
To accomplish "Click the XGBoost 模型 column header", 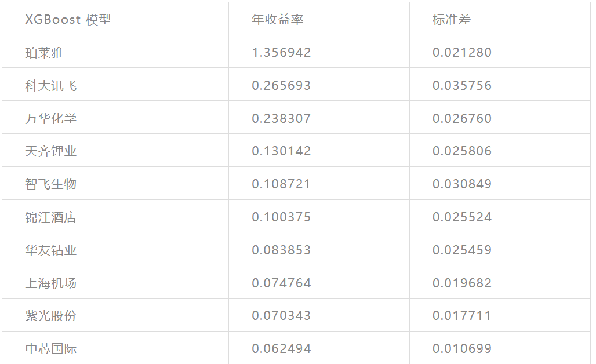I will (x=68, y=20).
